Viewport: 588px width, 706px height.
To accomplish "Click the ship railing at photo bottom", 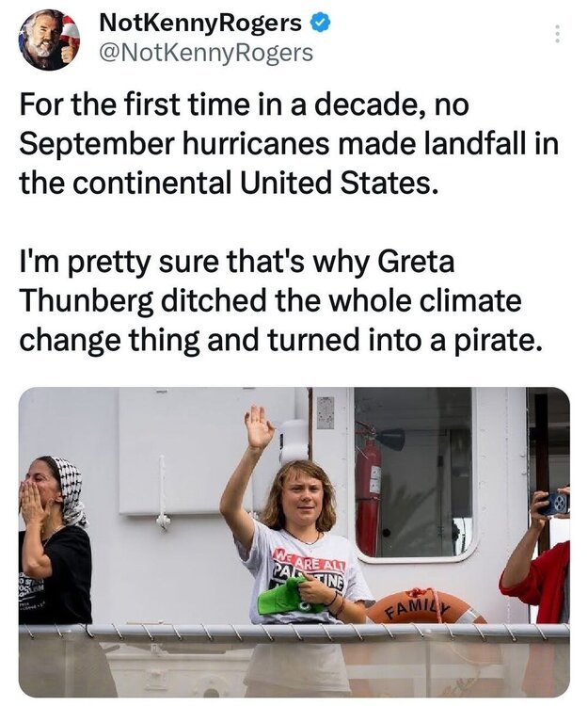I will pos(294,633).
